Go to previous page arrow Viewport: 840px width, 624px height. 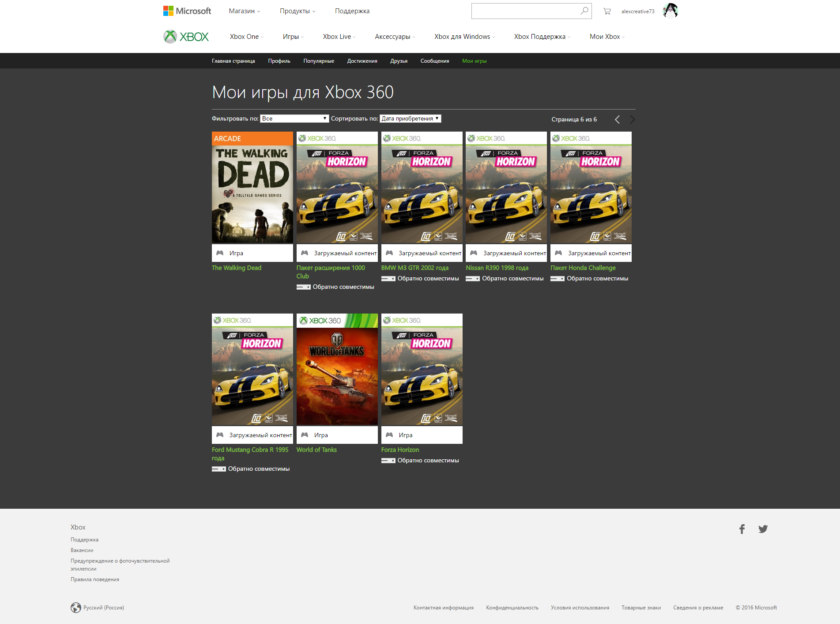[617, 119]
